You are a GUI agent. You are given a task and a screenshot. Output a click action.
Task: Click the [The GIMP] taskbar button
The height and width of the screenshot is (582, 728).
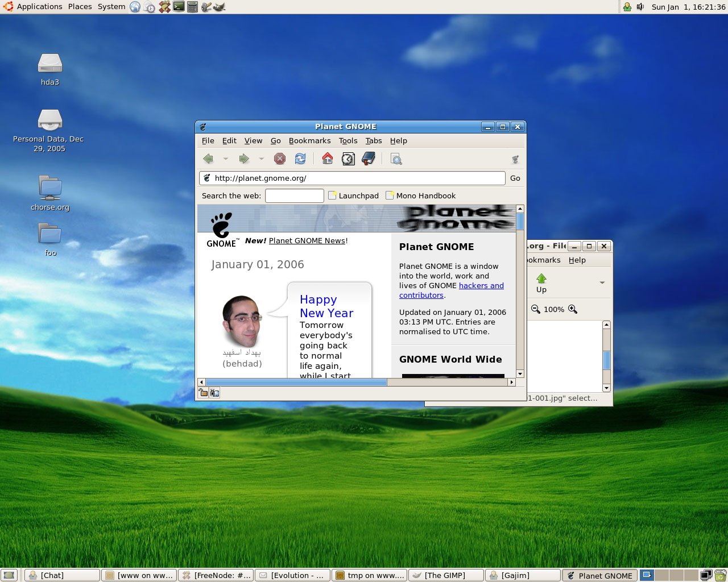tap(446, 575)
